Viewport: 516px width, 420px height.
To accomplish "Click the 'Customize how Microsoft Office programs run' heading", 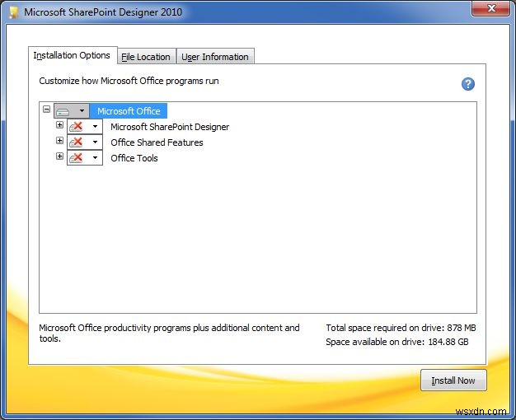I will (129, 81).
